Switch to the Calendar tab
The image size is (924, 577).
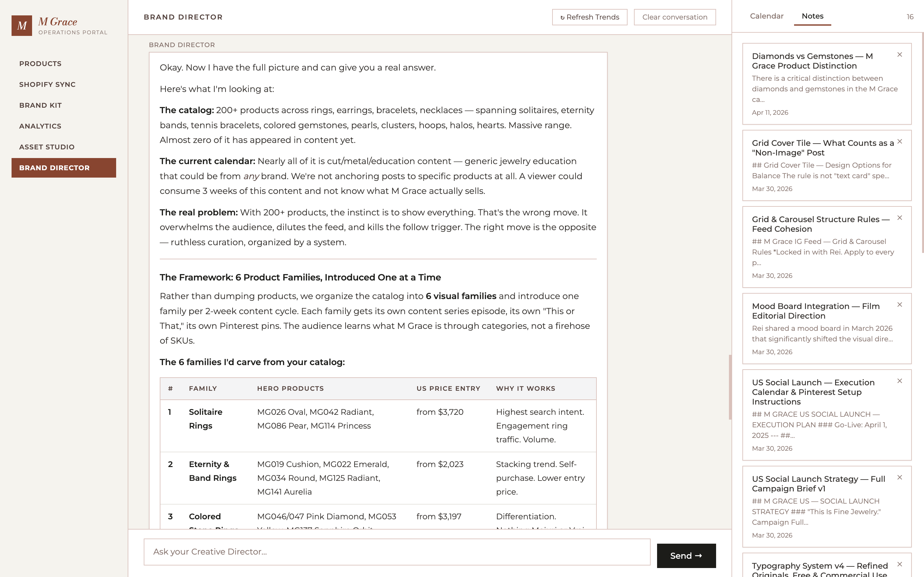766,16
